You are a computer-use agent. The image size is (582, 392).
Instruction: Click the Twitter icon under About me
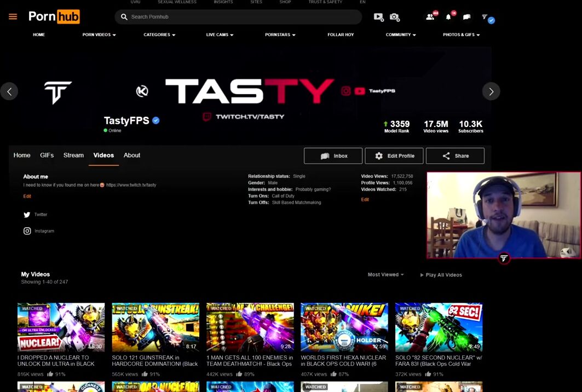tap(27, 215)
